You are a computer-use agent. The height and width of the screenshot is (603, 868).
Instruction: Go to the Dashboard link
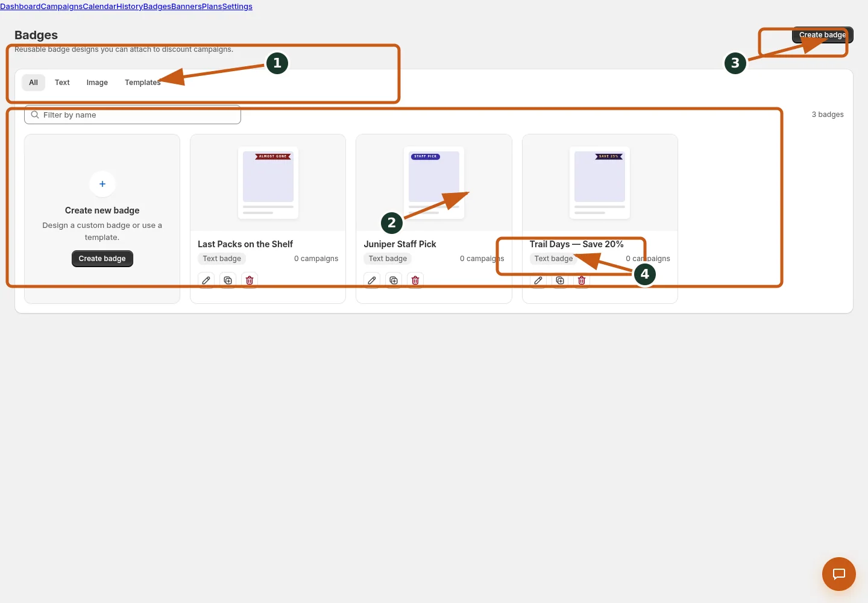[20, 7]
